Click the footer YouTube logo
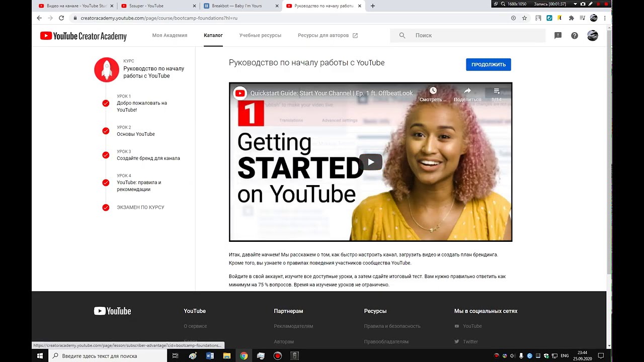Image resolution: width=644 pixels, height=362 pixels. click(x=113, y=311)
